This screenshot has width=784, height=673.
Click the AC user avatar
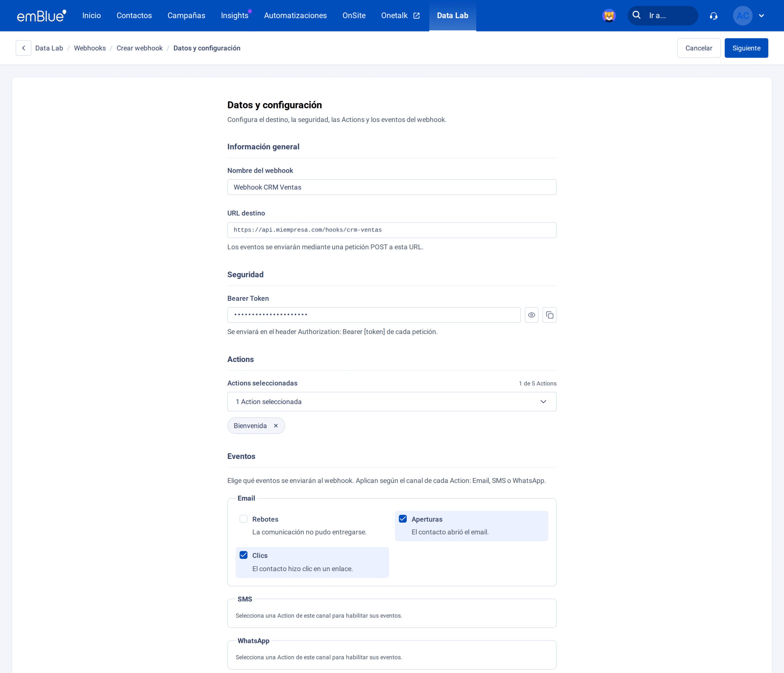742,16
